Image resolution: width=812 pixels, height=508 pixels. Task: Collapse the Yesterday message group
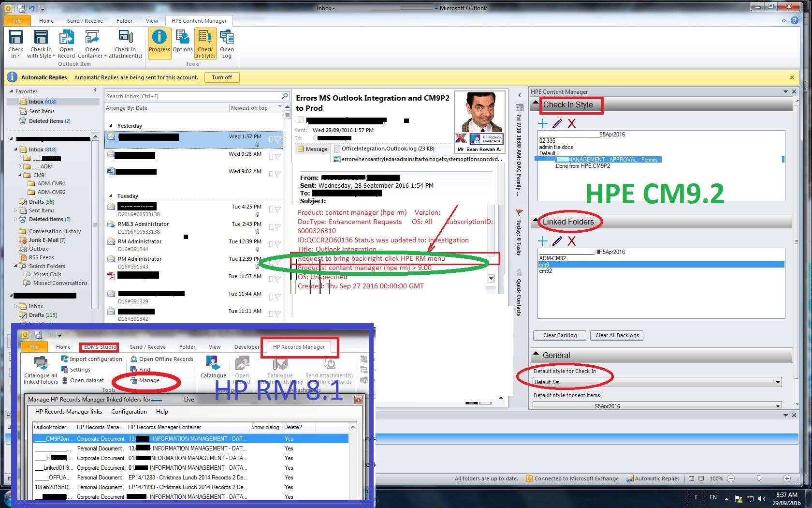coord(111,126)
